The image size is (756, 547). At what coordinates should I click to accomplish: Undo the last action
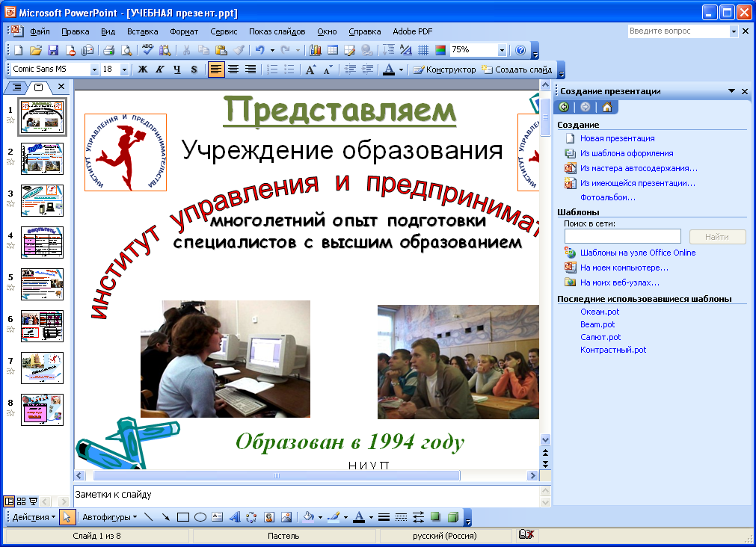click(260, 50)
